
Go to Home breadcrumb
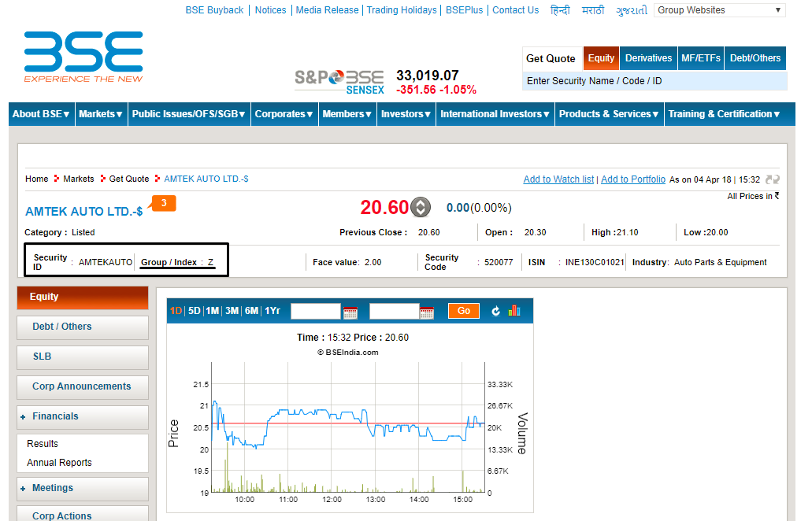tap(36, 179)
